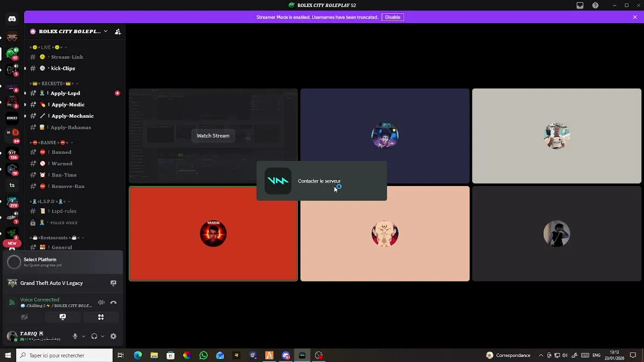Open Microsoft Edge from the taskbar
Screen dimensions: 644x362
click(137, 355)
